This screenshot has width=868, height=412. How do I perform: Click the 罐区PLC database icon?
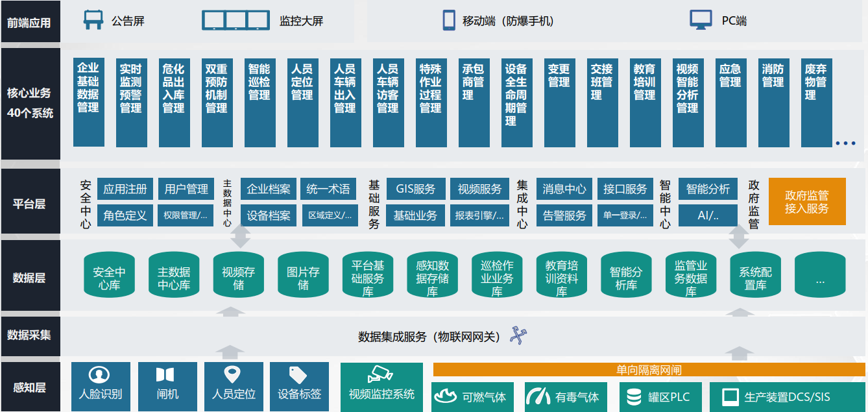tap(631, 396)
